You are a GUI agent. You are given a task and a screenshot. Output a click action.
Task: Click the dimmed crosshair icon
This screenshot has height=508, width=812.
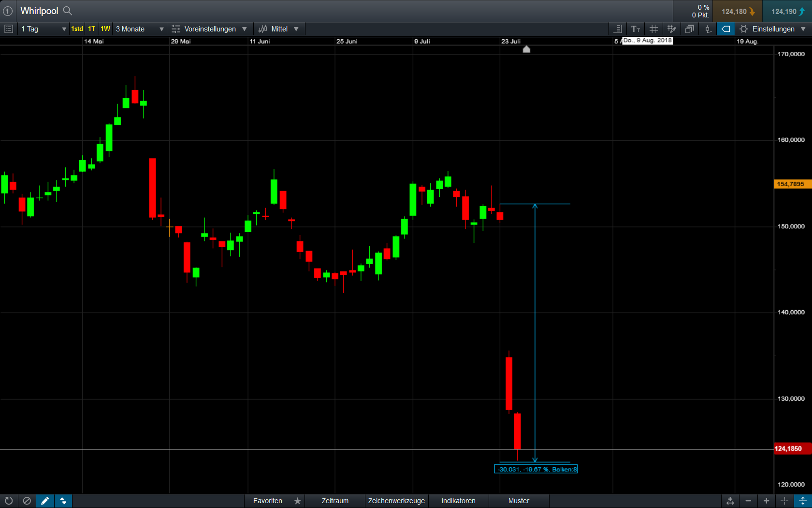(x=784, y=501)
